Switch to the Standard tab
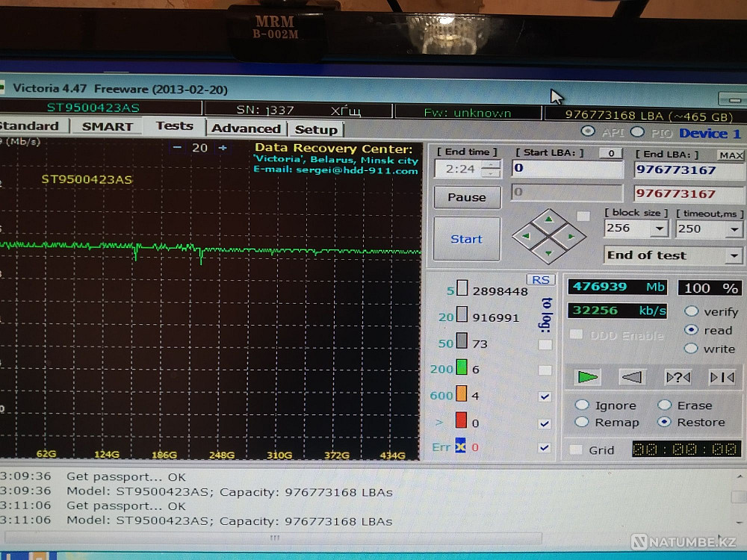 coord(30,125)
